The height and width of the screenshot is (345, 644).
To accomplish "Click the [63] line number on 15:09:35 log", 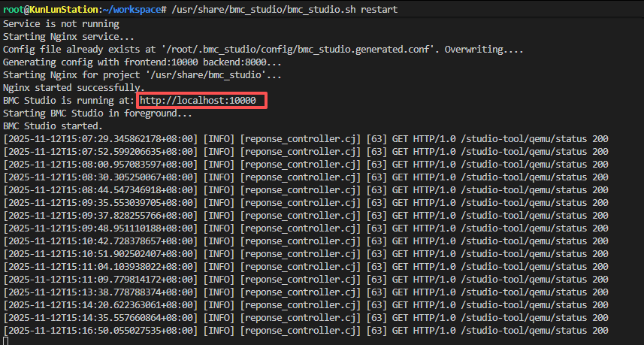I will pyautogui.click(x=376, y=202).
